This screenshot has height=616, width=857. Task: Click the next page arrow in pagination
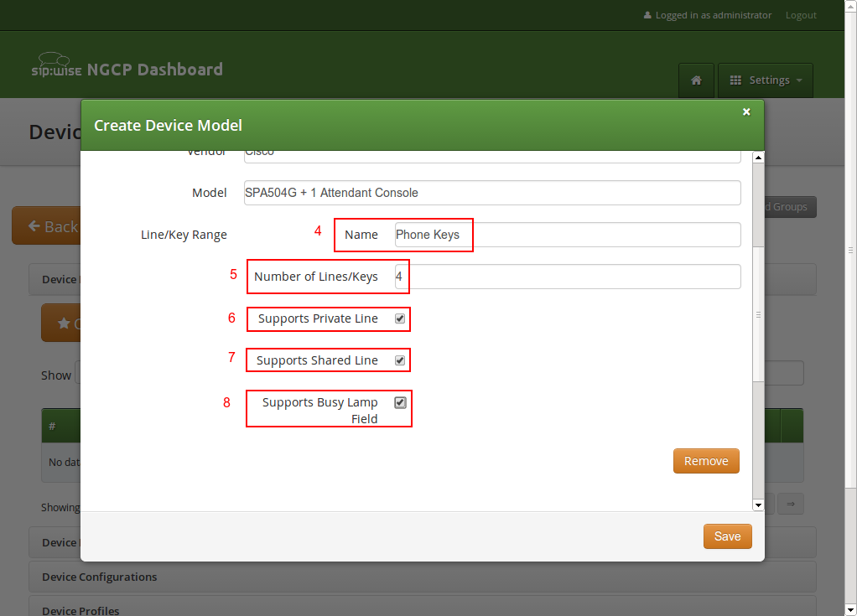790,503
